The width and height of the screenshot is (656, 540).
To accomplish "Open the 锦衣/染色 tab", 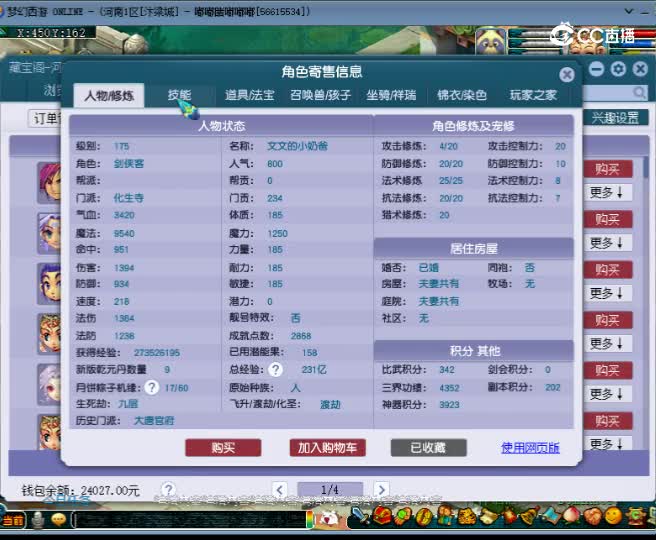I will (x=462, y=95).
